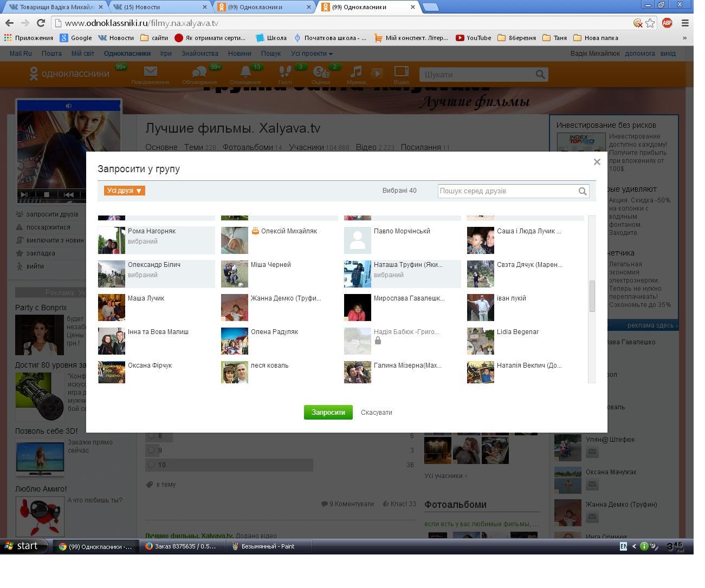Open the Відео icon in the orange toolbar

401,75
